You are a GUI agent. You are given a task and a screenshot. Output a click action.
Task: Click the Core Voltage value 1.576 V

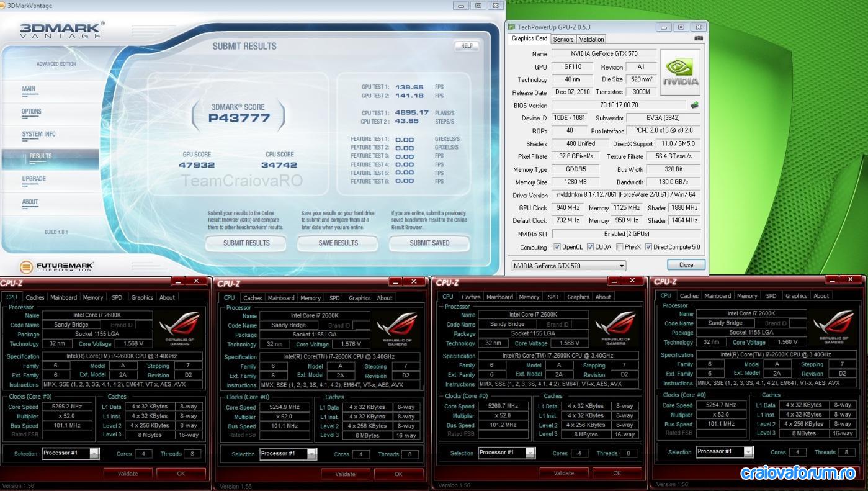click(351, 344)
